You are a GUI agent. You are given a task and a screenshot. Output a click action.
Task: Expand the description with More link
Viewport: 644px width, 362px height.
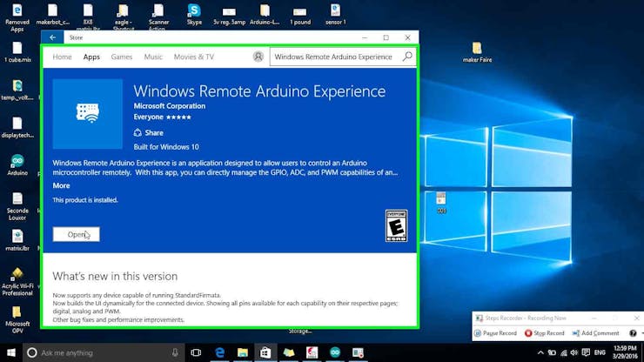(x=61, y=185)
